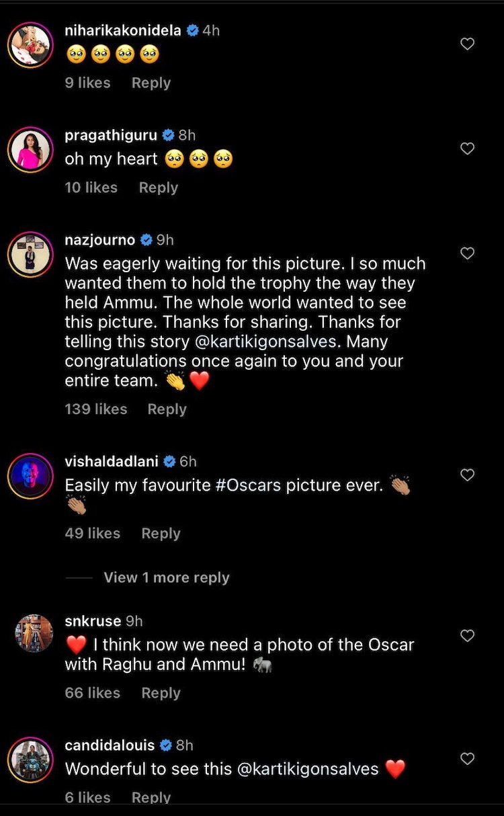Reply to niharikakonidela's comment
504x816 pixels.
click(151, 83)
